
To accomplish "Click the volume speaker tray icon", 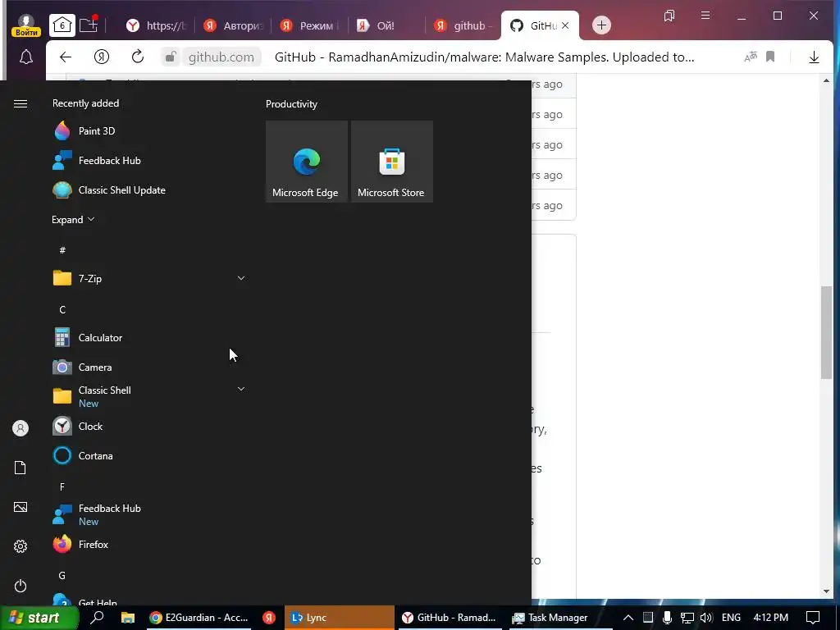I will tap(706, 618).
